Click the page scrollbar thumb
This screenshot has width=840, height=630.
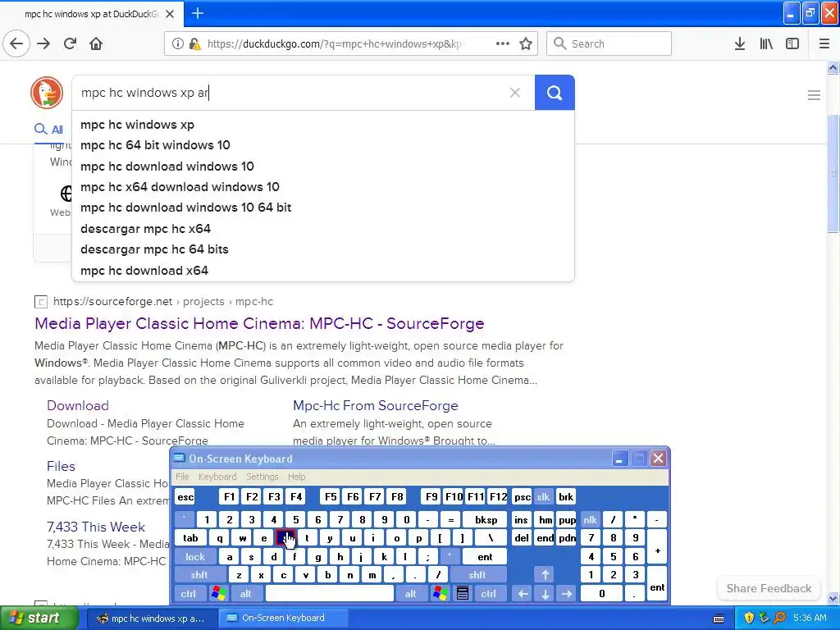(x=833, y=173)
